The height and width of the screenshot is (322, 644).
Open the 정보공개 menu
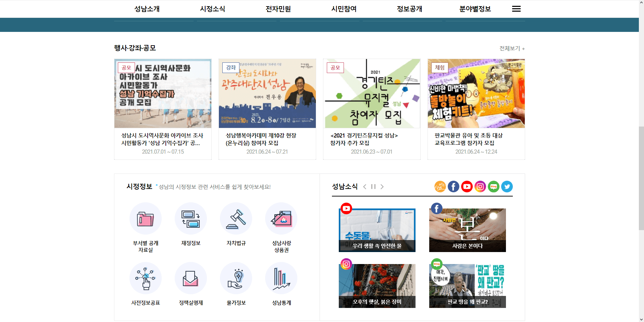click(x=409, y=9)
